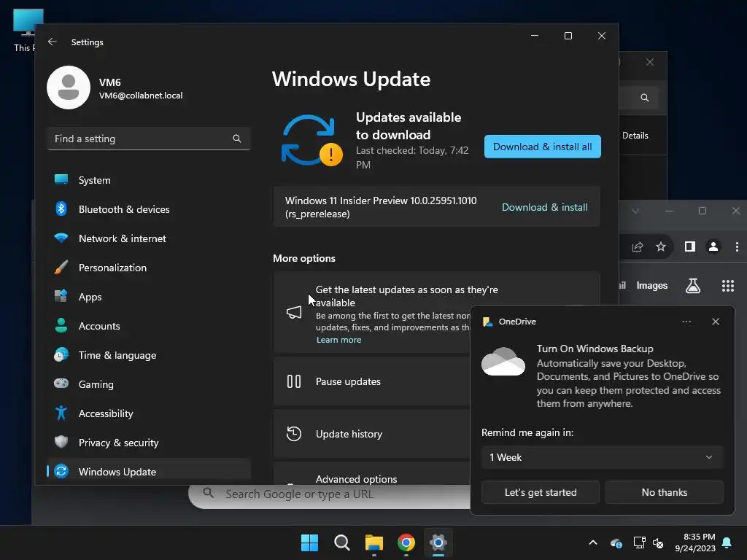Select This PC desktop icon
This screenshot has height=560, width=747.
(24, 31)
